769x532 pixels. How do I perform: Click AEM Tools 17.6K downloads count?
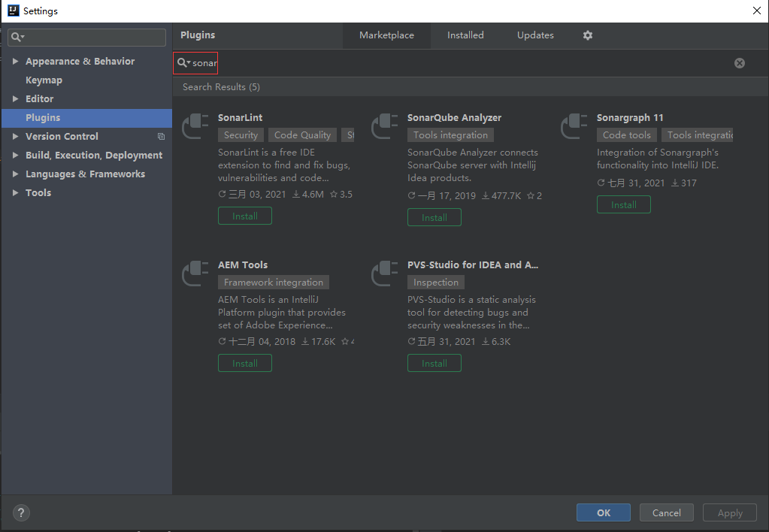click(318, 341)
